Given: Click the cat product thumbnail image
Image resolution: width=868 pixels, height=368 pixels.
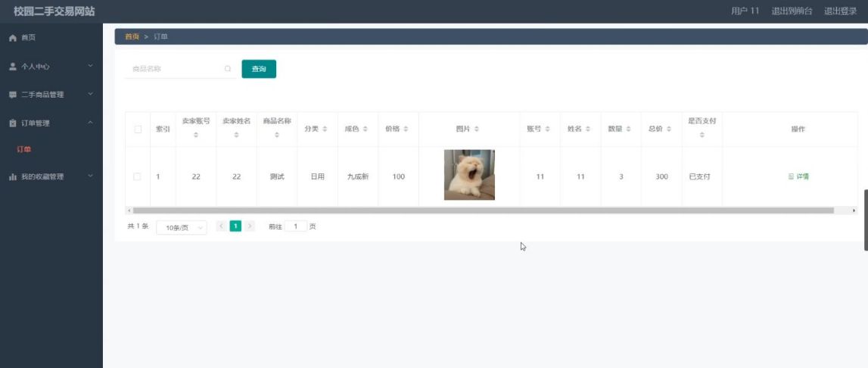Looking at the screenshot, I should [469, 175].
